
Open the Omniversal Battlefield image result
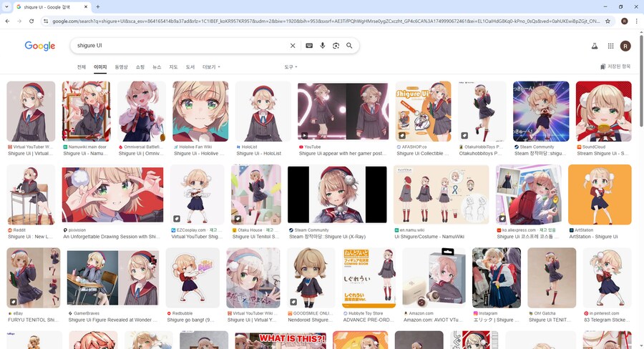point(142,112)
